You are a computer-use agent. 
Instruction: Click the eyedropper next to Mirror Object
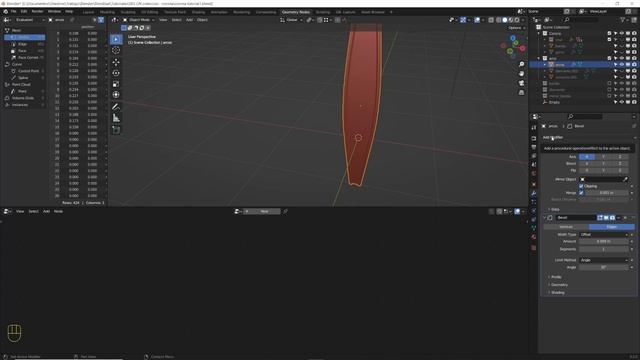coord(625,179)
